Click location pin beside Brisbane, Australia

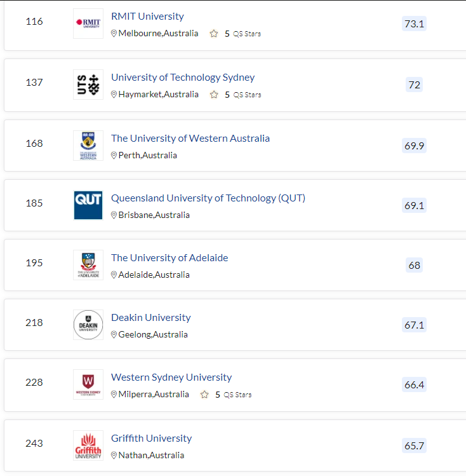pyautogui.click(x=114, y=215)
